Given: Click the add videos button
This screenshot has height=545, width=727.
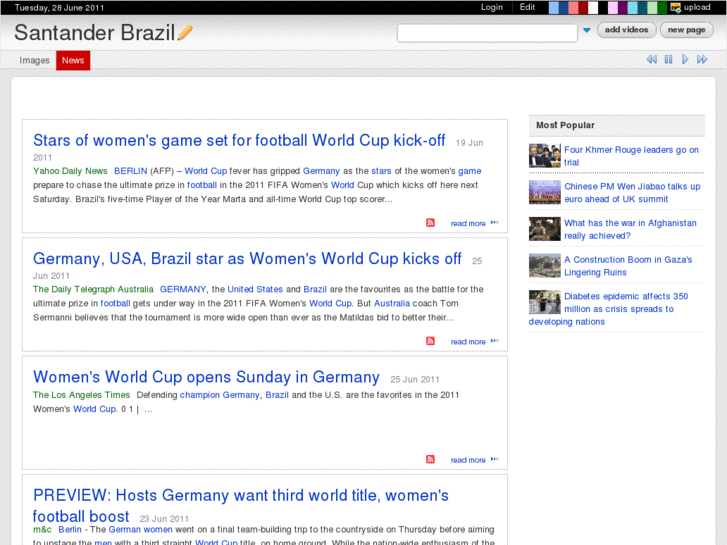Looking at the screenshot, I should pos(626,30).
